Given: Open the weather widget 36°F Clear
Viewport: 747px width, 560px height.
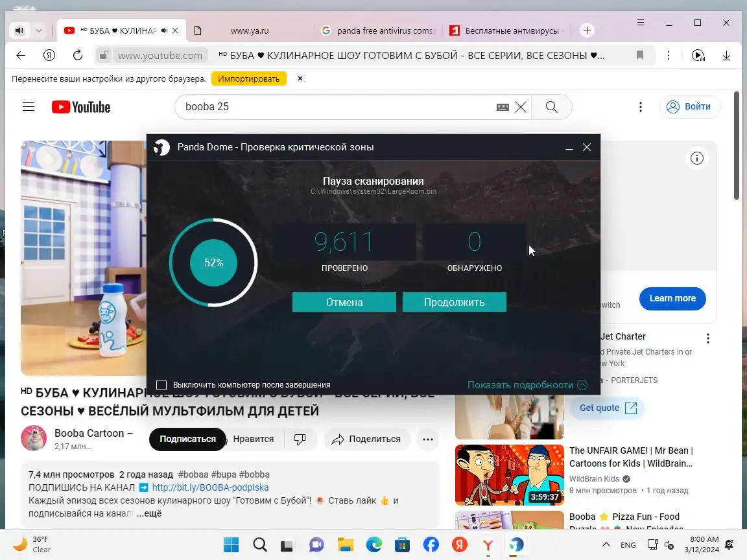Looking at the screenshot, I should tap(32, 544).
